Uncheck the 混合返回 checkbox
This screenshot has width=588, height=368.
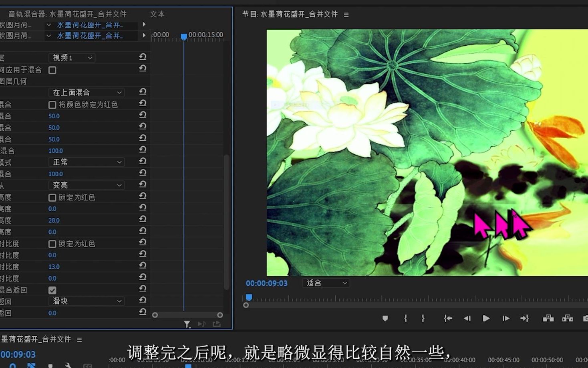(x=52, y=290)
